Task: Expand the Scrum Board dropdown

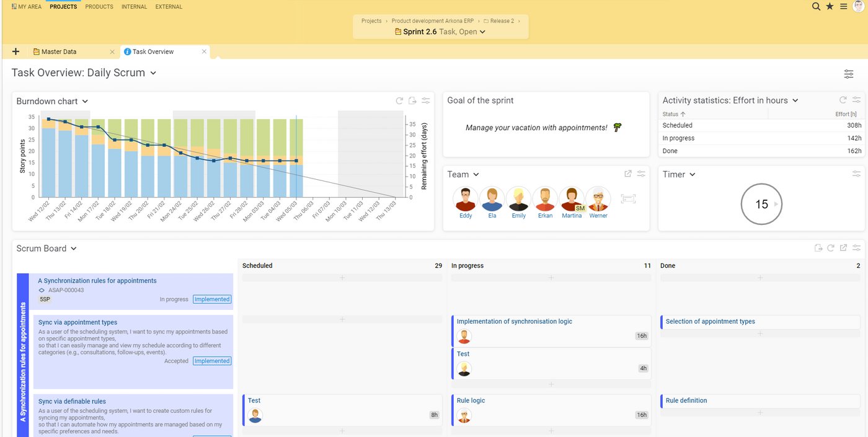Action: pyautogui.click(x=74, y=249)
